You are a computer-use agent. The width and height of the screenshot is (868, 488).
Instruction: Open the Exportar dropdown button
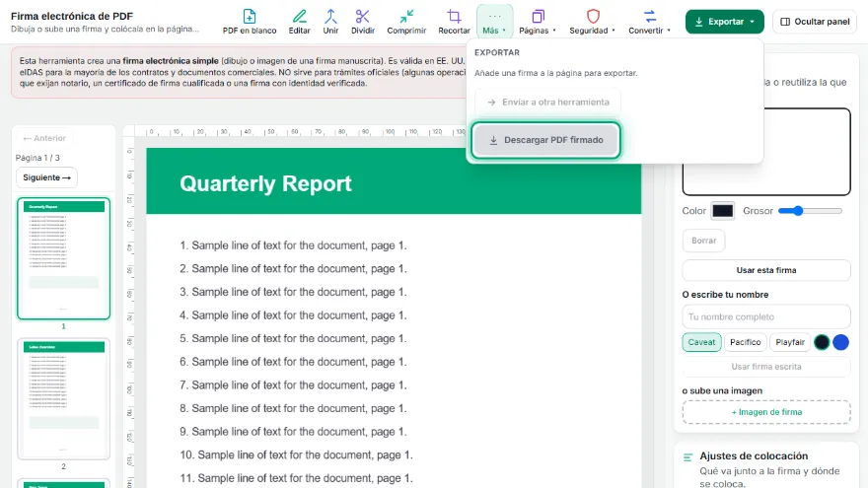[x=724, y=22]
